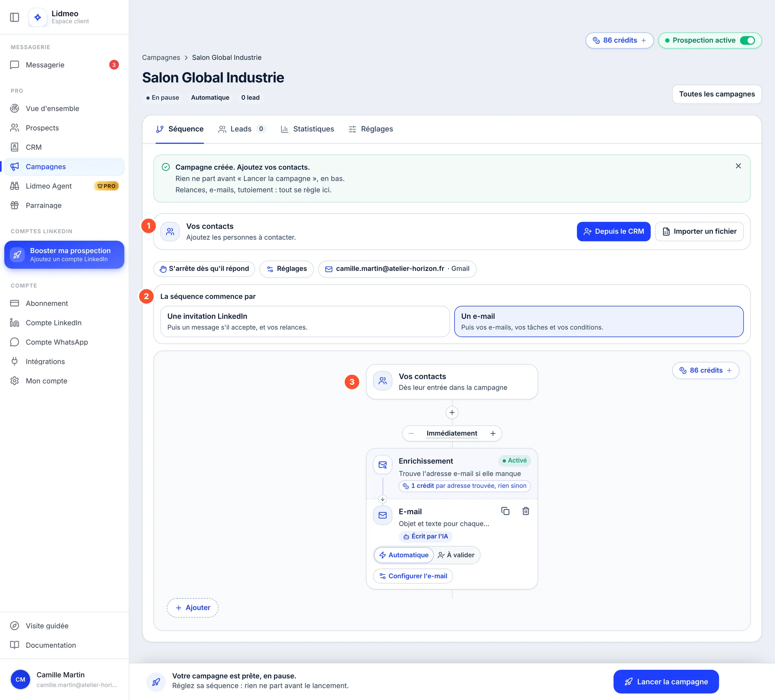The height and width of the screenshot is (700, 775).
Task: Decrease delay with the minus stepper
Action: point(411,433)
